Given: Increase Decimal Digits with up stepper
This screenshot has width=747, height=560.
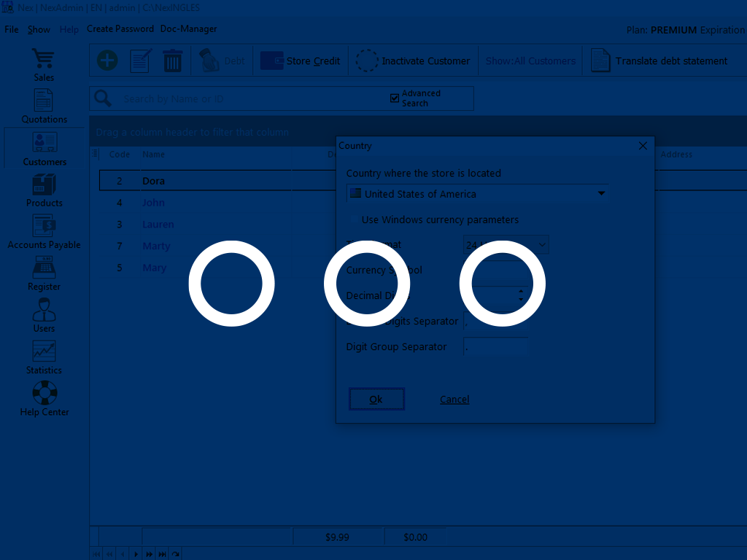Looking at the screenshot, I should click(x=520, y=290).
